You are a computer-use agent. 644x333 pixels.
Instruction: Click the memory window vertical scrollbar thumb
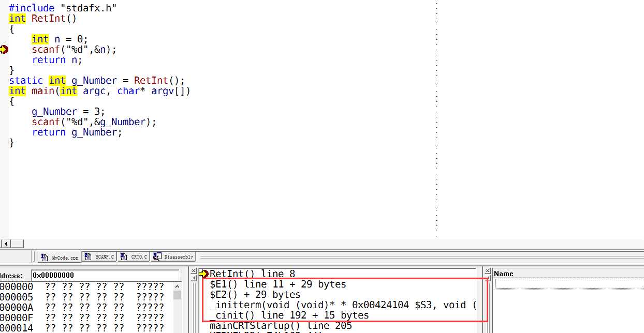point(177,295)
